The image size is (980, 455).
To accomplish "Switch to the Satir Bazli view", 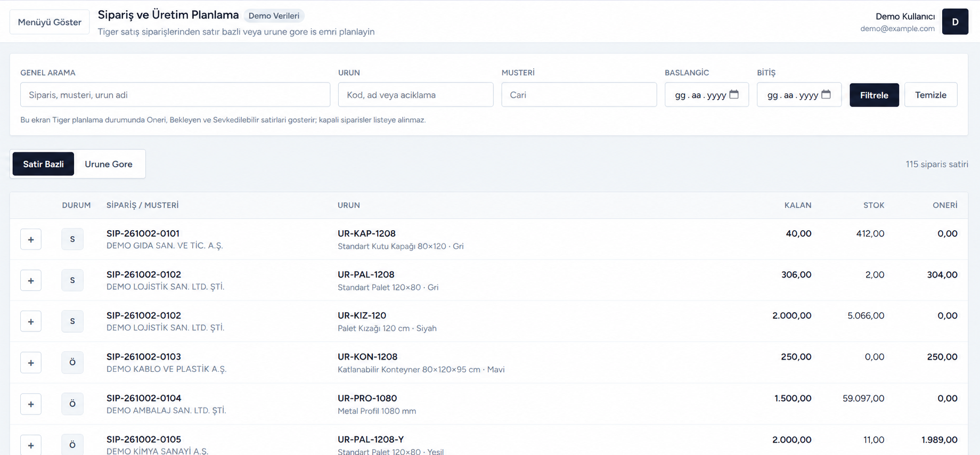I will pos(43,164).
